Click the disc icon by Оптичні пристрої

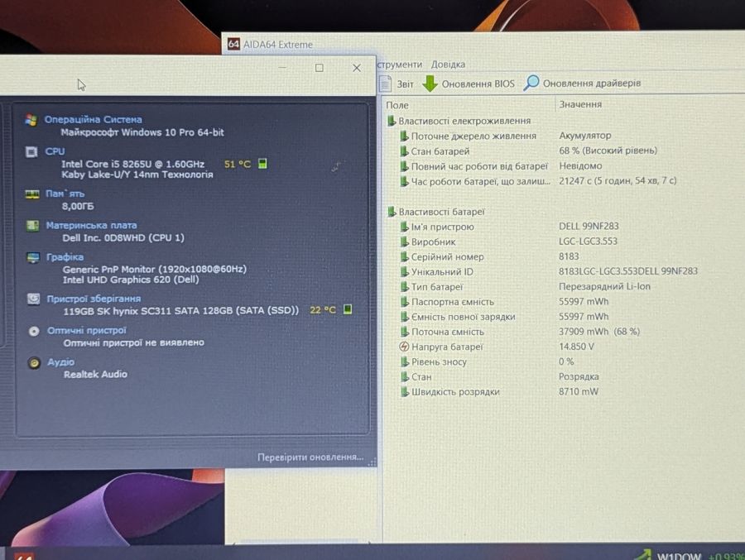[34, 331]
